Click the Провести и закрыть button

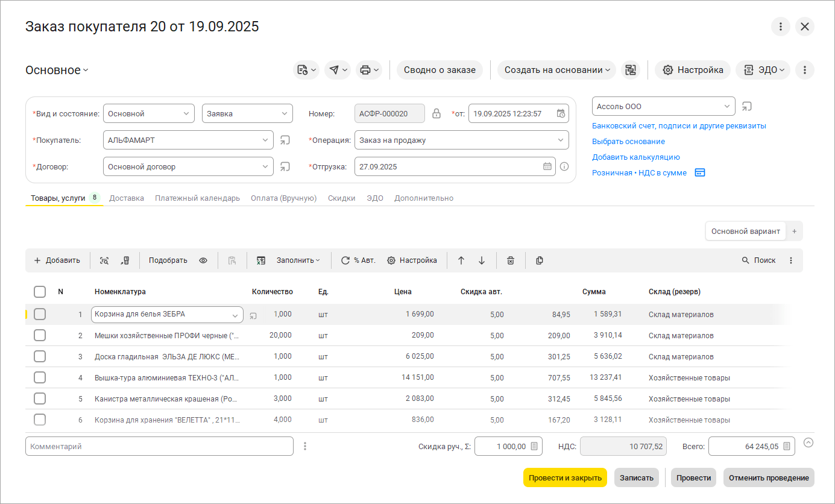[565, 477]
